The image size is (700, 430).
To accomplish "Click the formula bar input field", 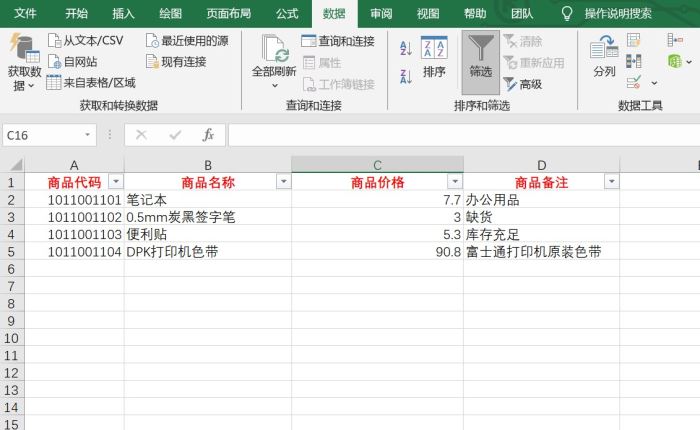I will (x=460, y=135).
